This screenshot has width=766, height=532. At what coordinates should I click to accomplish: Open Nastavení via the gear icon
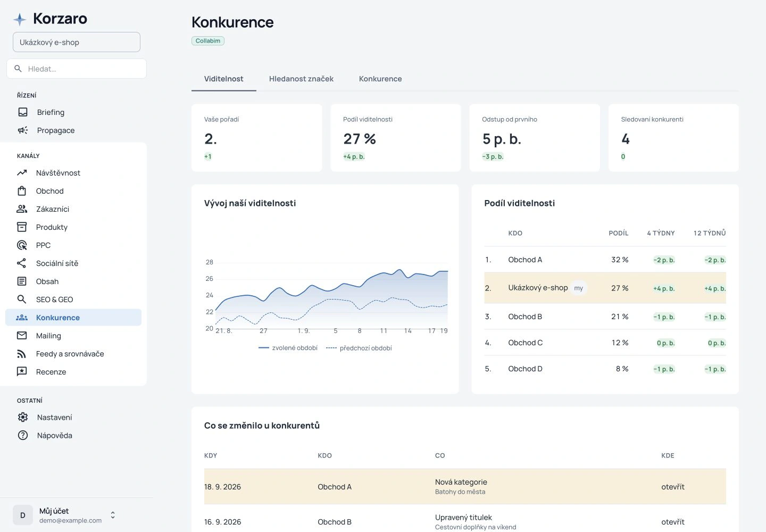(23, 418)
